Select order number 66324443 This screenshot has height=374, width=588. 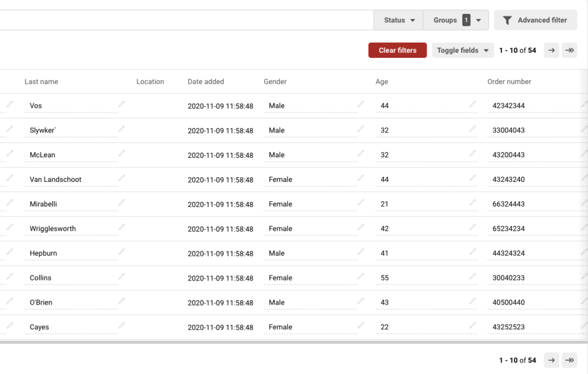509,204
